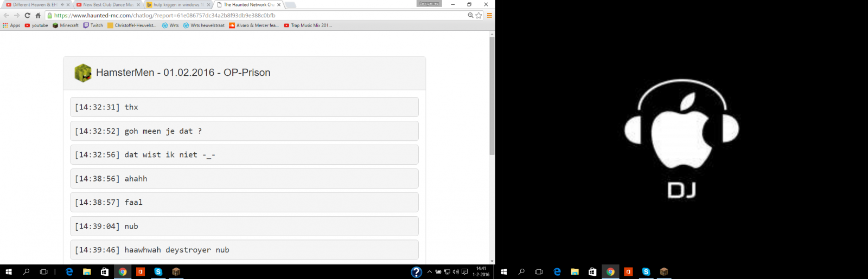The height and width of the screenshot is (279, 868).
Task: Open Office on right monitor taskbar
Action: coord(628,272)
